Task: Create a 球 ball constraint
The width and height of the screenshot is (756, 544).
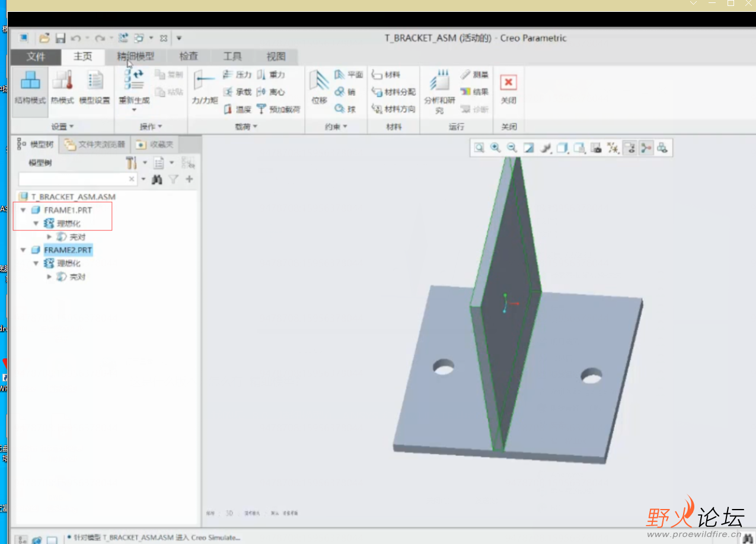Action: [x=345, y=109]
